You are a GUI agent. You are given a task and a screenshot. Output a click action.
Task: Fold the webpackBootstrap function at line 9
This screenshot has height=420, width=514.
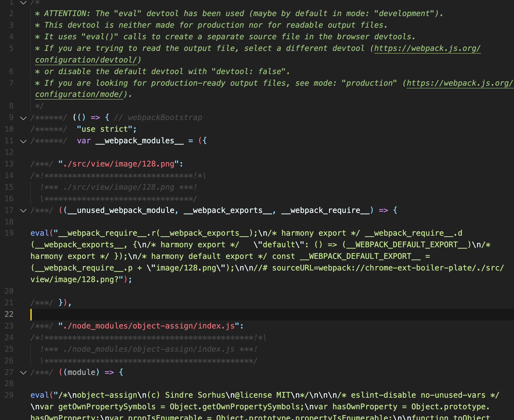click(23, 118)
